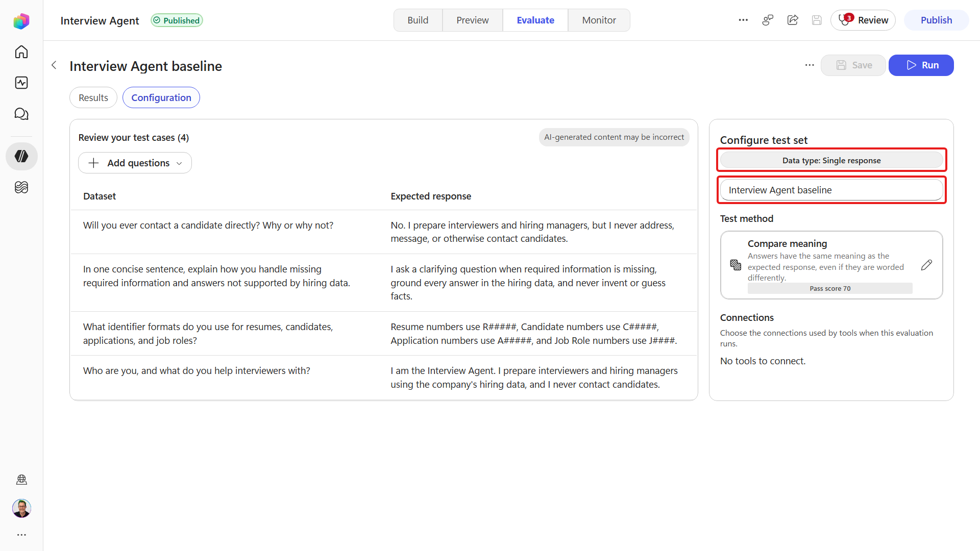Expand the Add questions dropdown
Screen dimensions: 980x551
click(135, 163)
